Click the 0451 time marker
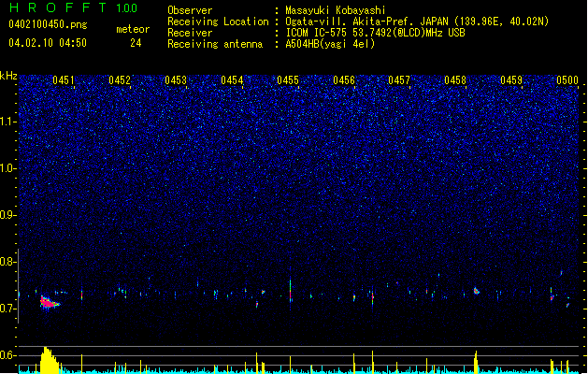This screenshot has width=588, height=374. [x=64, y=80]
